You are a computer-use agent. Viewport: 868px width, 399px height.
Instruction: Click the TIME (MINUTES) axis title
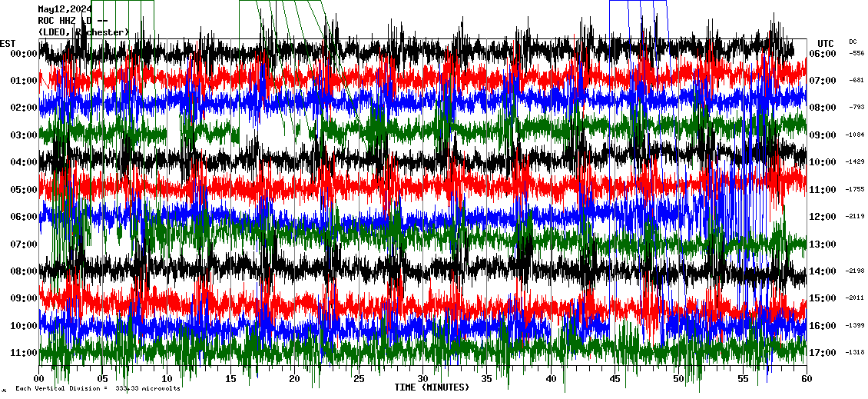432,387
